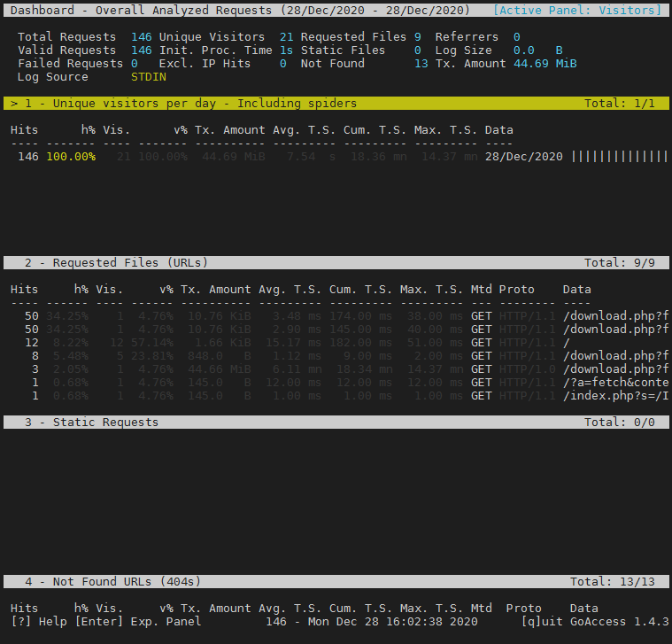Click the 'Proto' column header in Requested Files
The width and height of the screenshot is (672, 644).
516,290
